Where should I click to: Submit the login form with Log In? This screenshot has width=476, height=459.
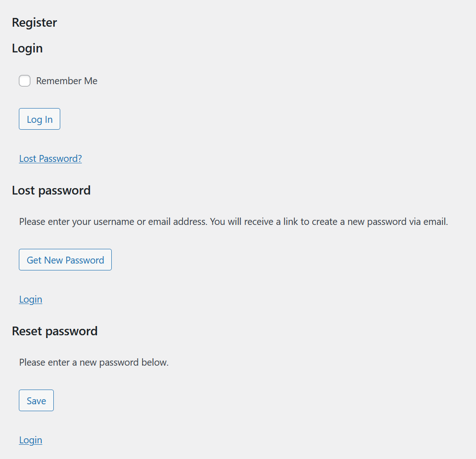[x=40, y=119]
